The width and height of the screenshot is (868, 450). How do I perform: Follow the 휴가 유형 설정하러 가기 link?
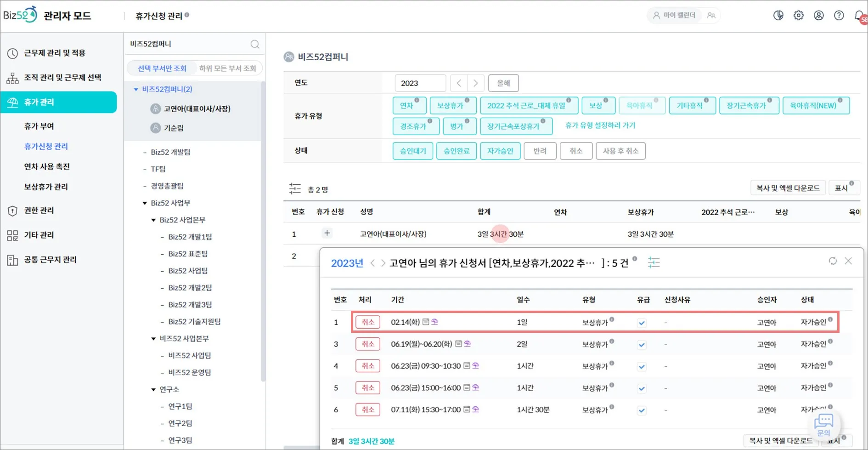coord(600,125)
